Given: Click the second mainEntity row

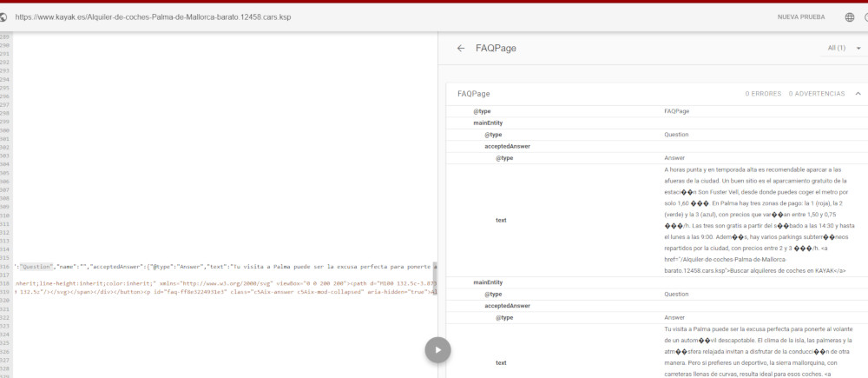Looking at the screenshot, I should point(564,283).
